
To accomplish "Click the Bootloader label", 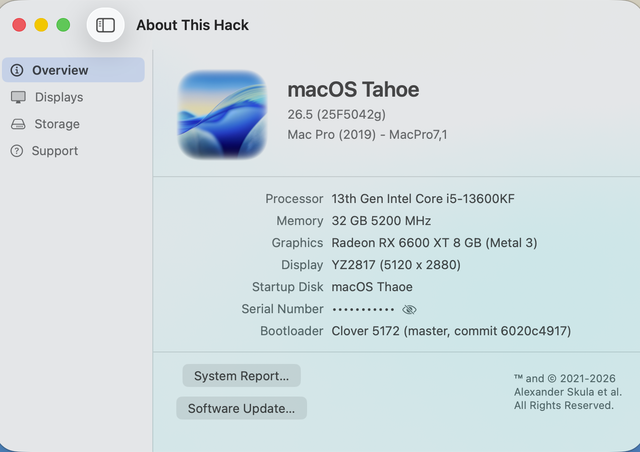I will click(291, 331).
